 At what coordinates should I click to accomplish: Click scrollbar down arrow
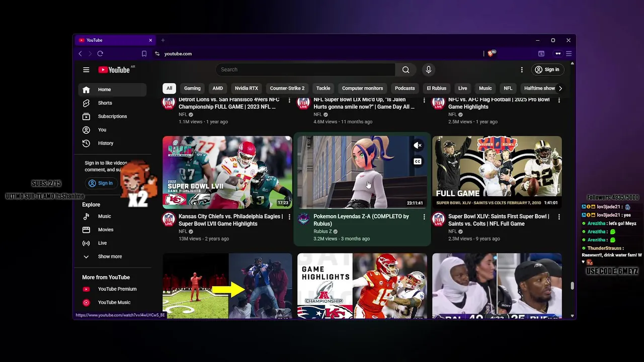pyautogui.click(x=572, y=316)
